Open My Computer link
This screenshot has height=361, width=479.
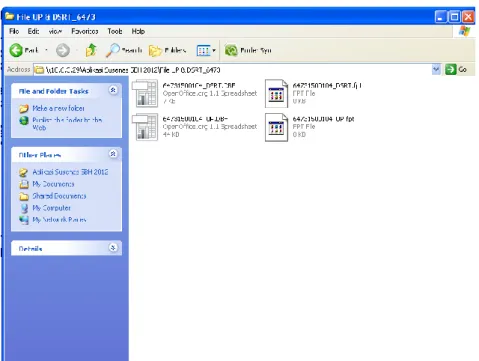[51, 208]
